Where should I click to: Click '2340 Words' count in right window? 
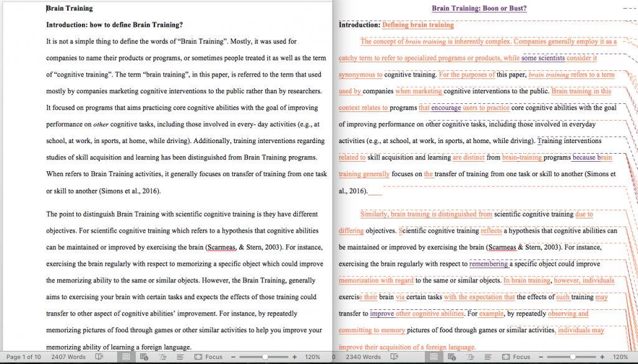coord(363,357)
